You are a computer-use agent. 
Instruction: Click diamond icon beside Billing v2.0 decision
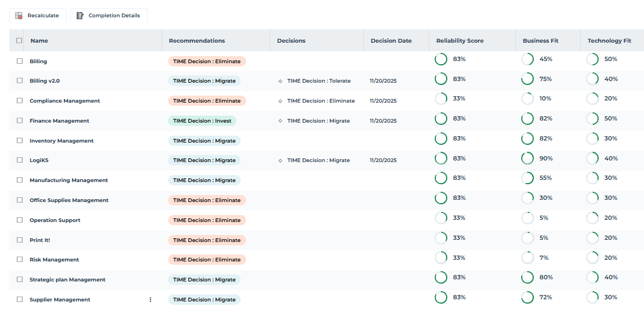pos(280,81)
